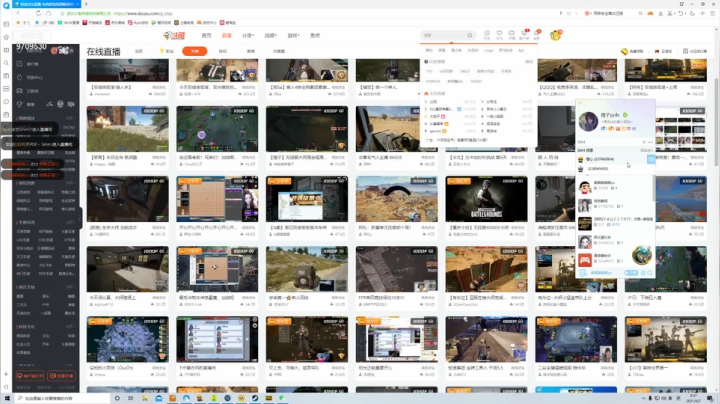Open the browser hamburger menu

point(713,13)
